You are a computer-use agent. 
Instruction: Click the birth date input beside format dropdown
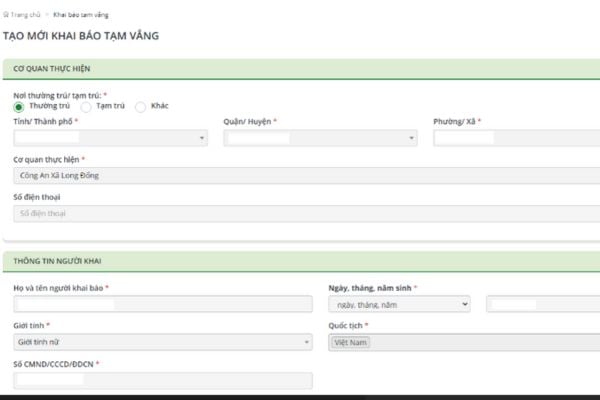542,304
